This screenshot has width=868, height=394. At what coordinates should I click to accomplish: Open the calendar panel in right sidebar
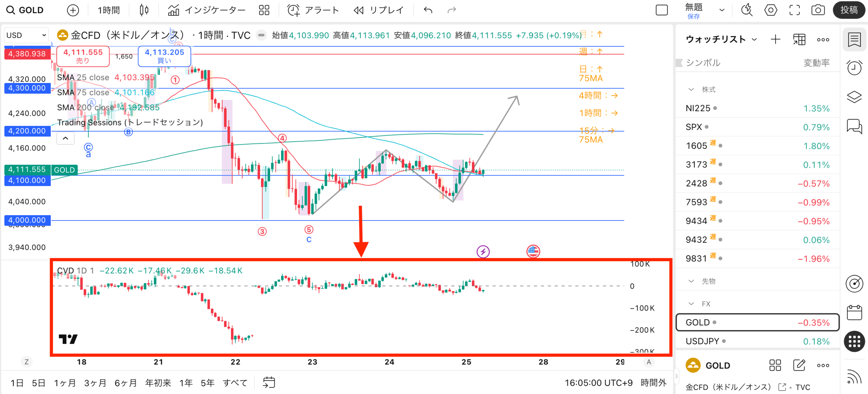pos(854,312)
